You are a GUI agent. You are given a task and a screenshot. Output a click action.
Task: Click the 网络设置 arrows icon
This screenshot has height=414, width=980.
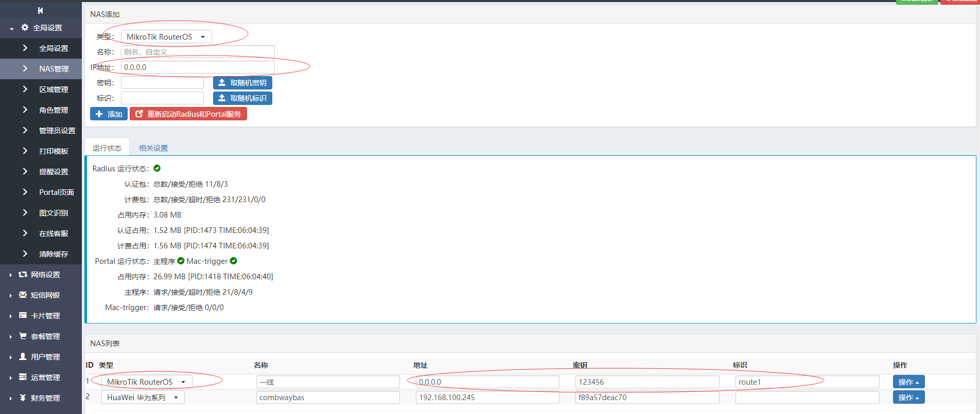tap(23, 275)
